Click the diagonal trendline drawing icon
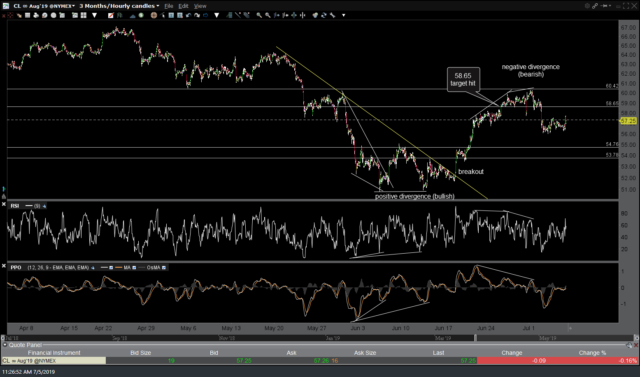The image size is (640, 377). (237, 15)
